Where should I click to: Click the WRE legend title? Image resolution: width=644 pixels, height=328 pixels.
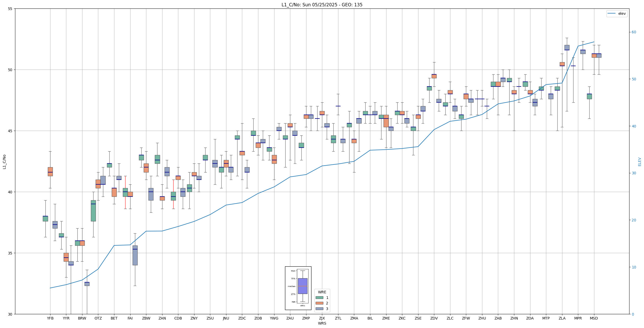[x=322, y=292]
